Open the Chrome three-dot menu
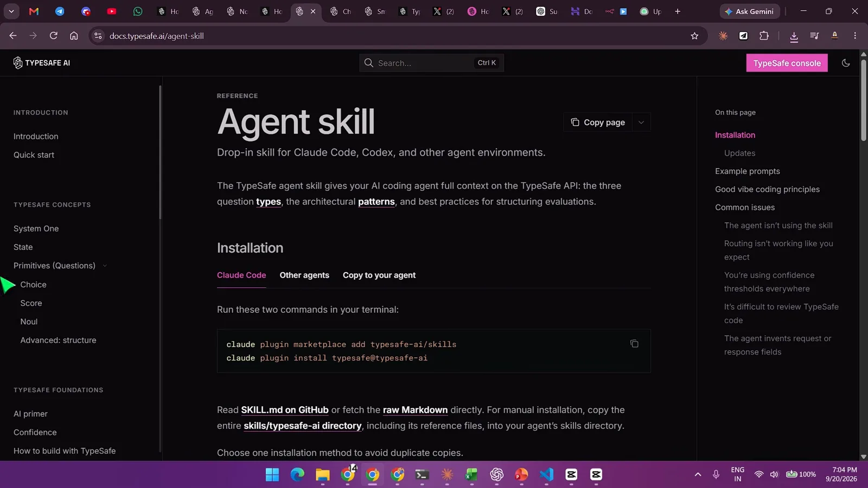 point(855,36)
